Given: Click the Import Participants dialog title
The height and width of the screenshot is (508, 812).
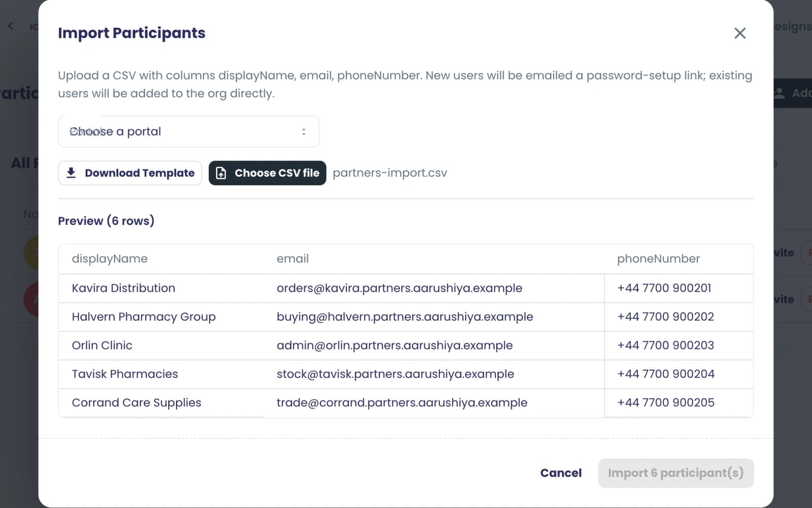Looking at the screenshot, I should point(131,33).
